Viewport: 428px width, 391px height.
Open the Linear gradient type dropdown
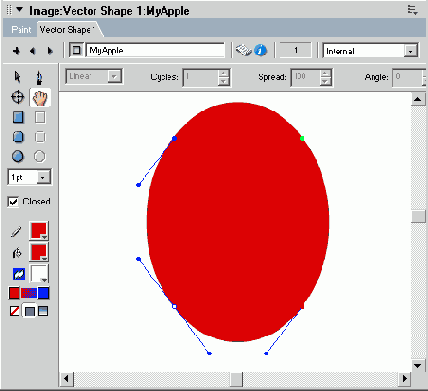tap(114, 77)
